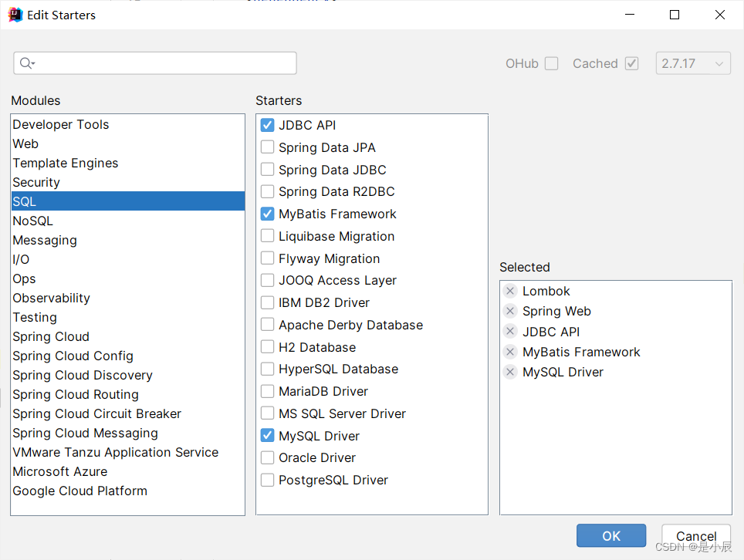
Task: Remove MySQL Driver via its X icon
Action: (x=510, y=373)
